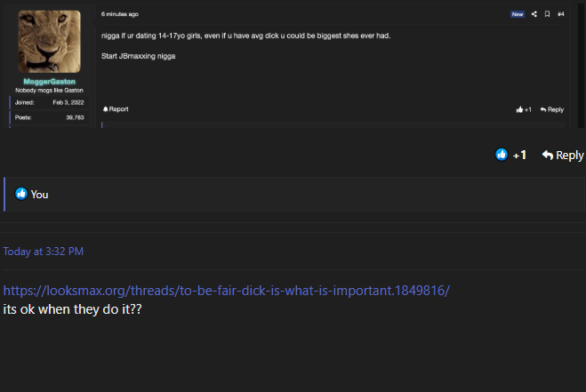Click the Posts count 39,783

point(75,117)
